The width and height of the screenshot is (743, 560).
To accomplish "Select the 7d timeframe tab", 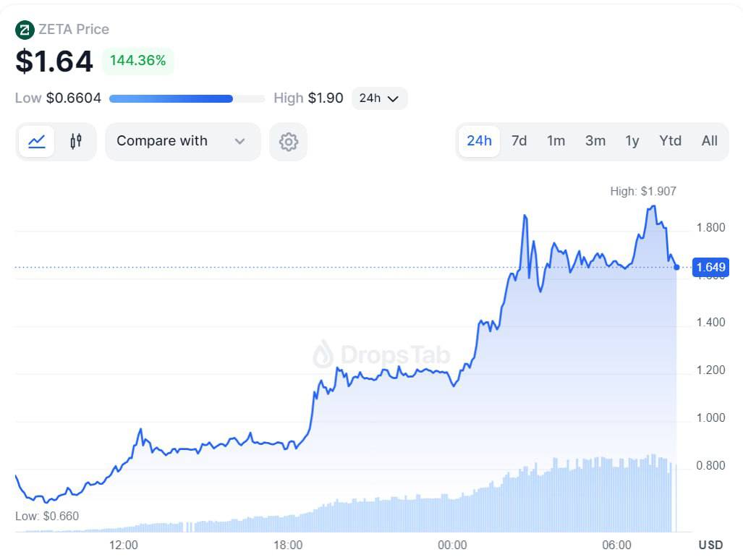I will [x=519, y=141].
